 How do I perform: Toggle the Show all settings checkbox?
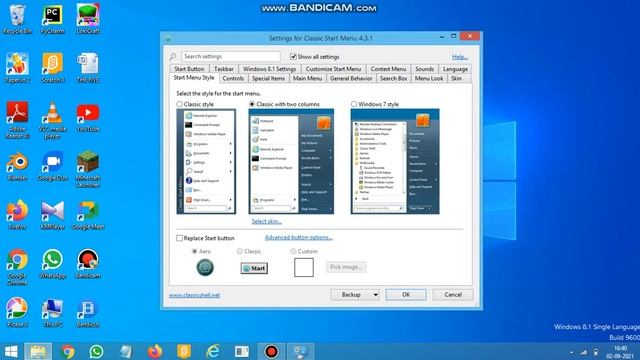click(293, 57)
